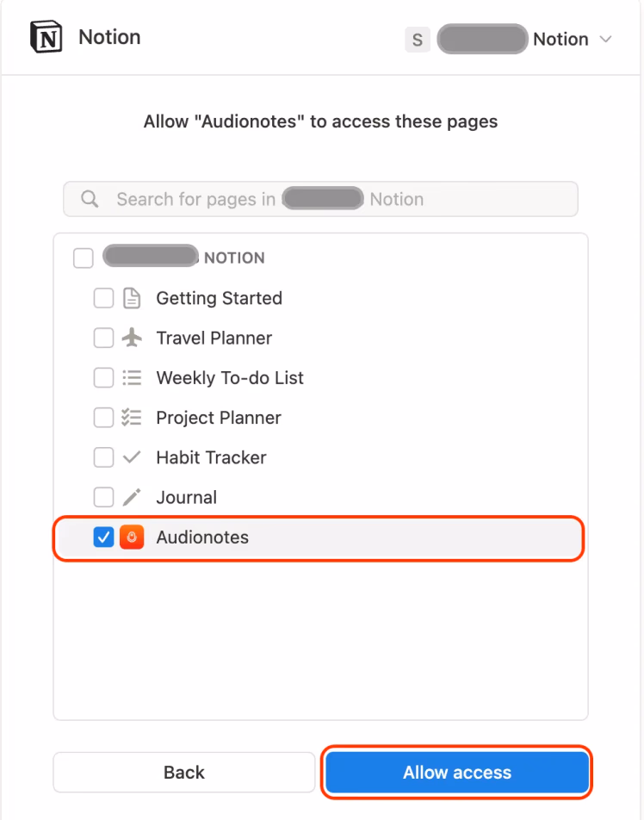
Task: Check the Travel Planner checkbox
Action: [103, 338]
